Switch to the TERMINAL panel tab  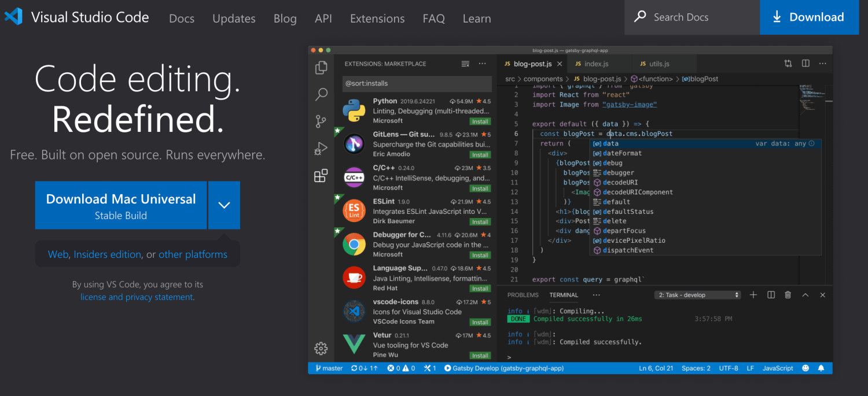tap(564, 295)
